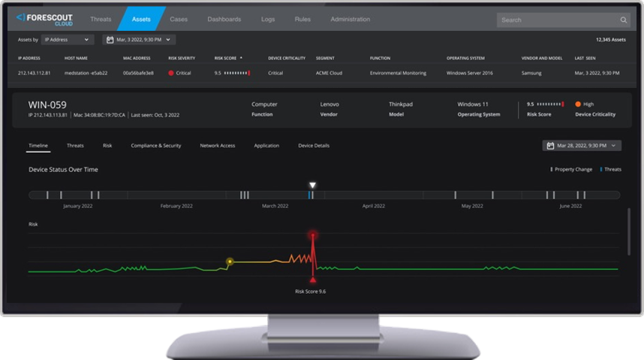Viewport: 644px width, 360px height.
Task: Click the WIN-059 risk score bar indicator
Action: 550,104
